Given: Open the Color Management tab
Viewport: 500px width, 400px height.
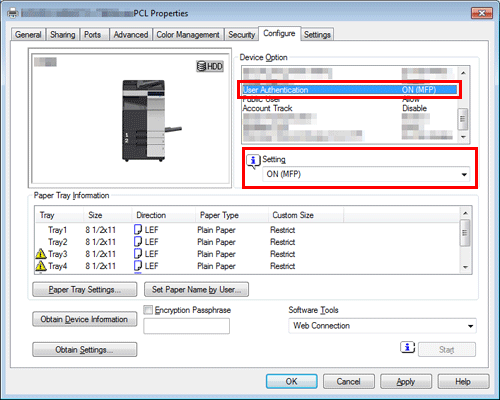Looking at the screenshot, I should [x=188, y=35].
